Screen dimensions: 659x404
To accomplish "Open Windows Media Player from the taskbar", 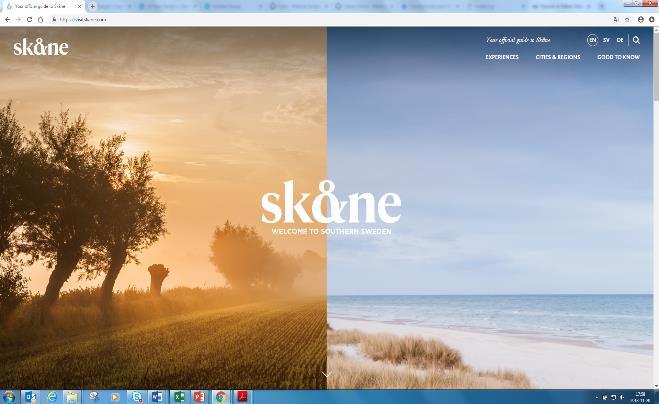I will coord(115,397).
